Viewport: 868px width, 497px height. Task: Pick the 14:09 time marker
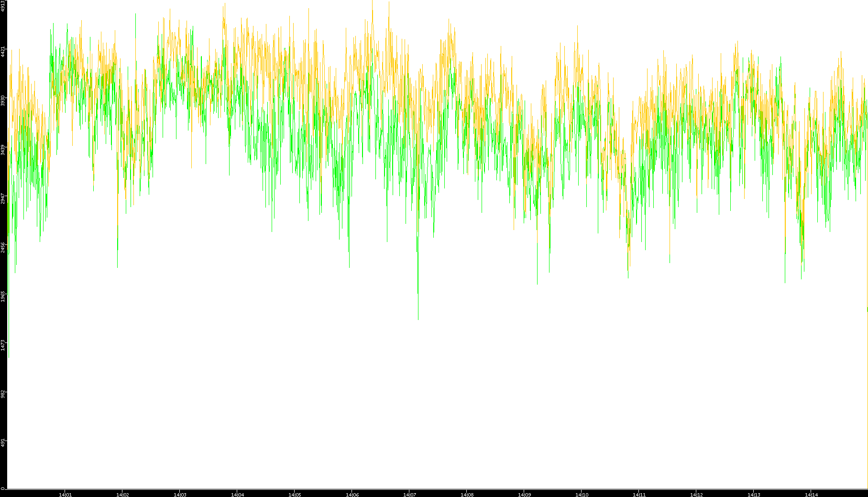524,495
